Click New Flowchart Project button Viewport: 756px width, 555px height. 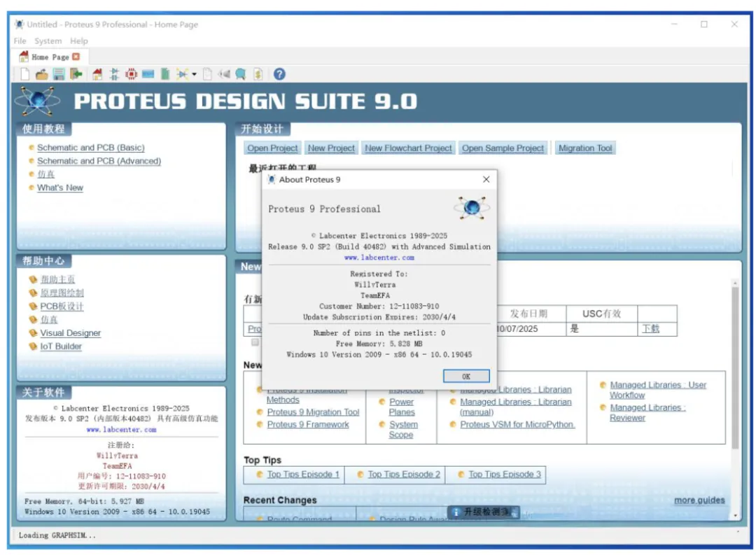coord(408,148)
